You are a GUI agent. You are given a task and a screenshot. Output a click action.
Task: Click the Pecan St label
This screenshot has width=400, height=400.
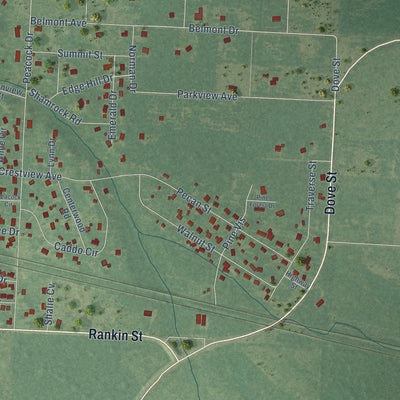click(194, 201)
